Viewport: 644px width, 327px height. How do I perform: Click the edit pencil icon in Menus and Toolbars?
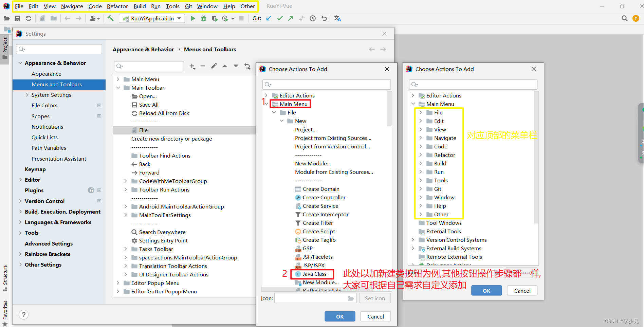click(x=214, y=66)
